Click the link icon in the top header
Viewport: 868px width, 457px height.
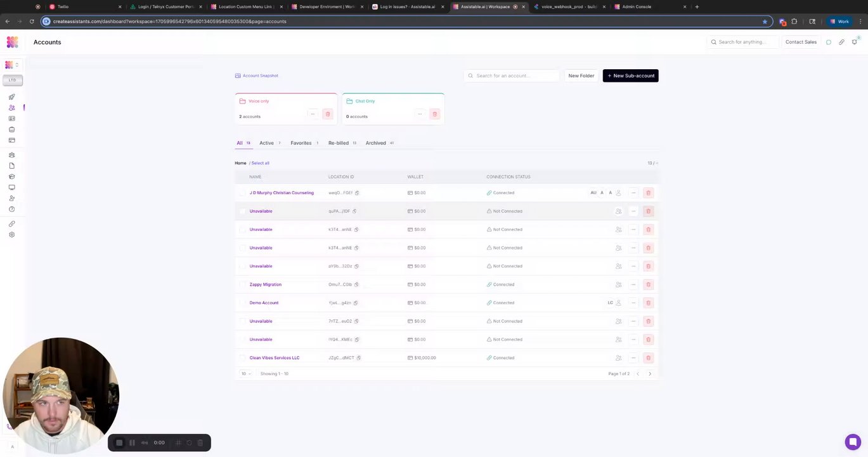coord(841,42)
